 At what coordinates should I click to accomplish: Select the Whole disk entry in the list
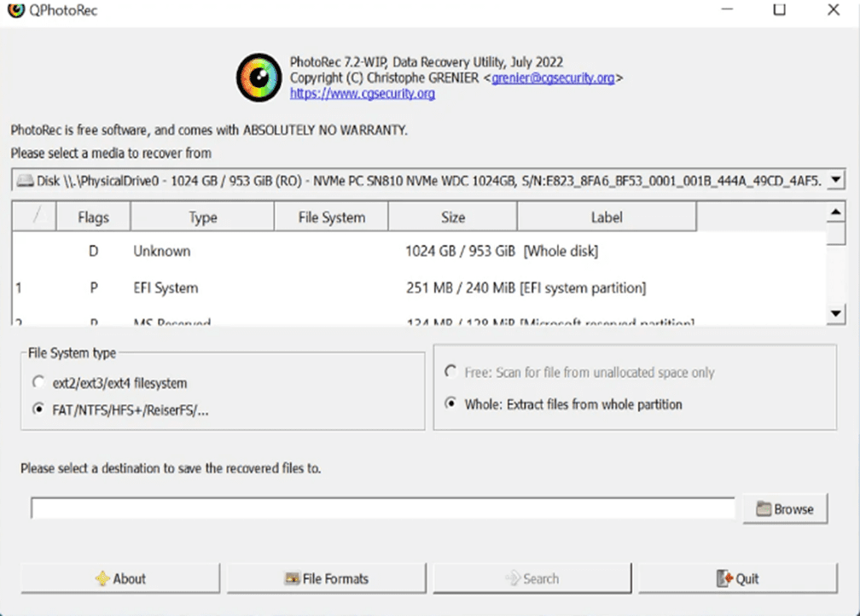tap(341, 251)
